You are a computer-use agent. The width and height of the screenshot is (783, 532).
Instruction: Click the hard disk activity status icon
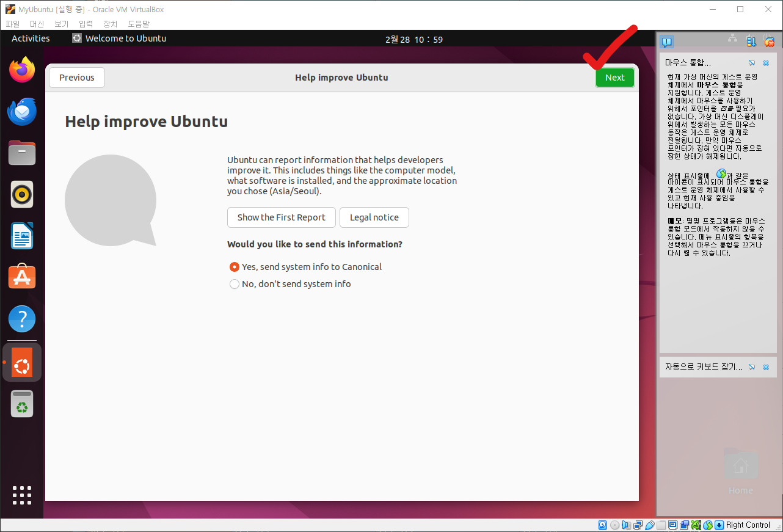pos(602,525)
